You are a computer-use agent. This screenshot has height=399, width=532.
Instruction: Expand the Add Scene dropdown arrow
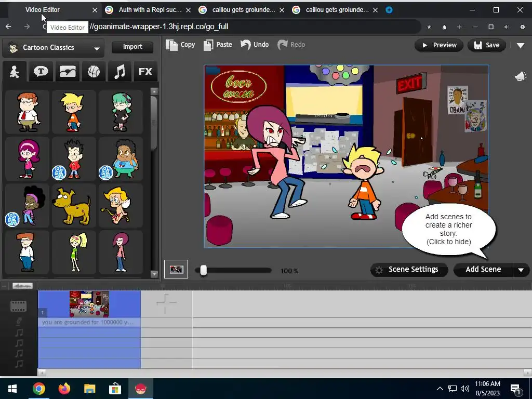click(521, 270)
